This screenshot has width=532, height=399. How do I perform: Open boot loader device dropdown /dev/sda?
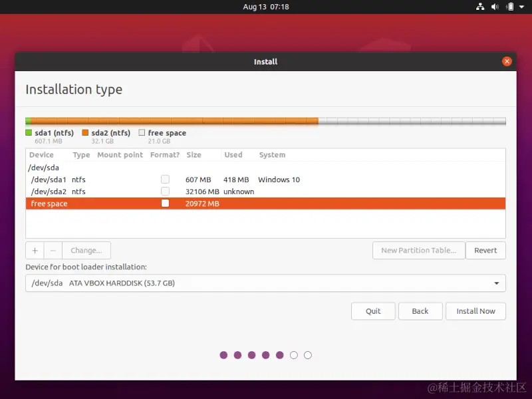pyautogui.click(x=265, y=283)
